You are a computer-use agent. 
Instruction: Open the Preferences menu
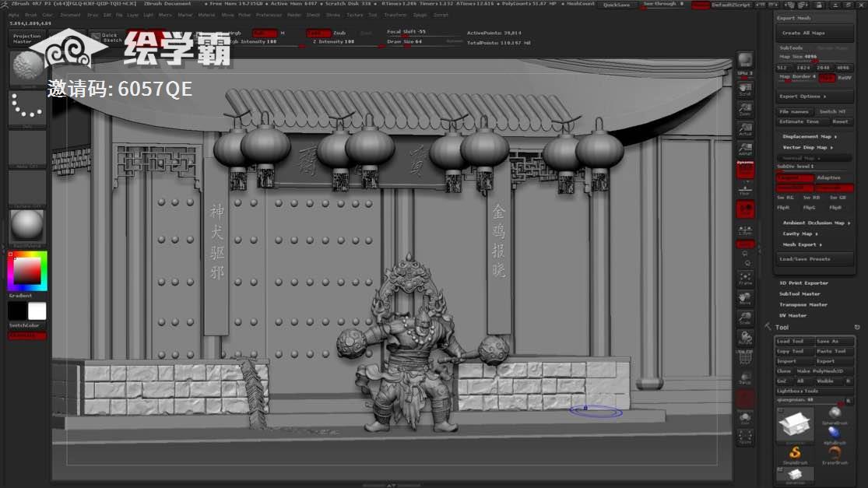[x=269, y=15]
